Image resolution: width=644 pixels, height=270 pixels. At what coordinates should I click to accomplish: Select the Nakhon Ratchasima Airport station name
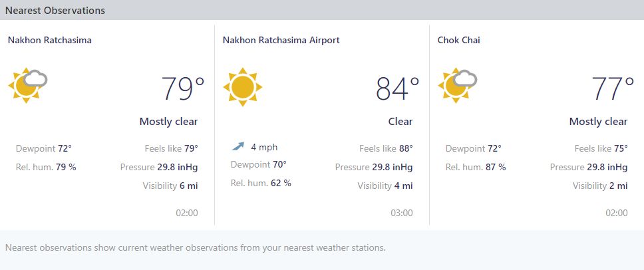point(281,40)
